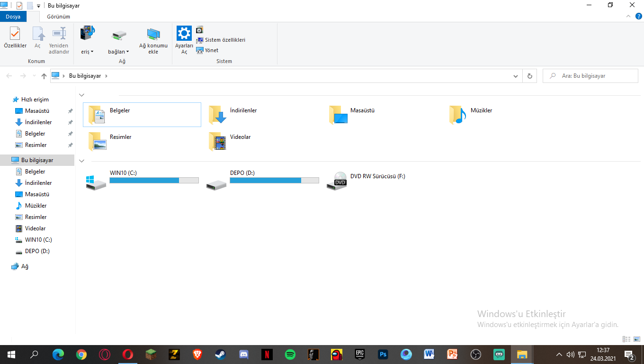Collapse the folders group chevron
This screenshot has width=644, height=364.
[x=82, y=95]
